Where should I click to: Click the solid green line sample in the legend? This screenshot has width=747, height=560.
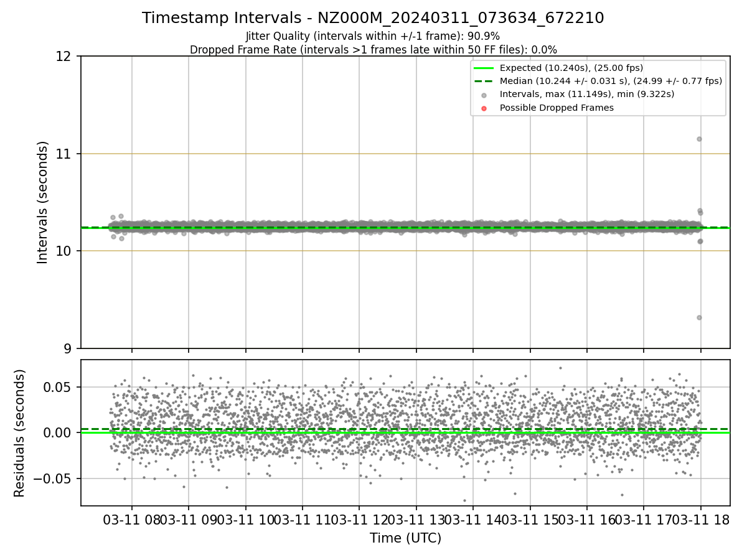[484, 68]
